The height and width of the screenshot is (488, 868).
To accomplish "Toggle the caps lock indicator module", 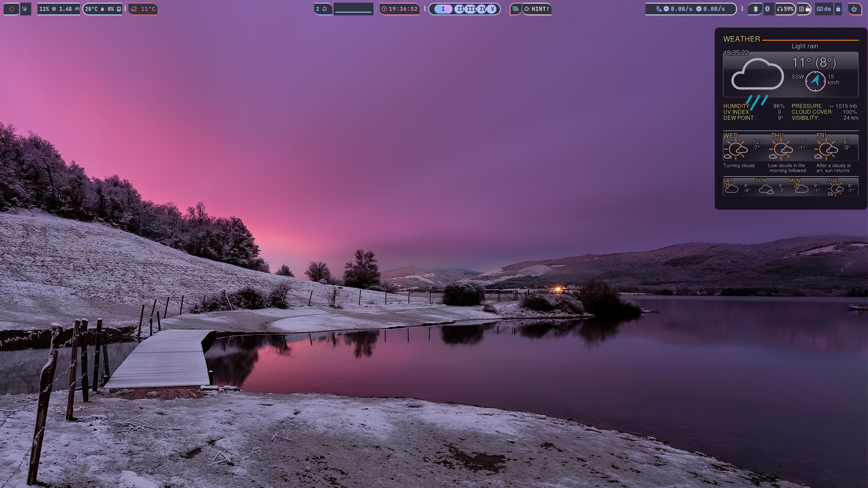I will pos(804,9).
